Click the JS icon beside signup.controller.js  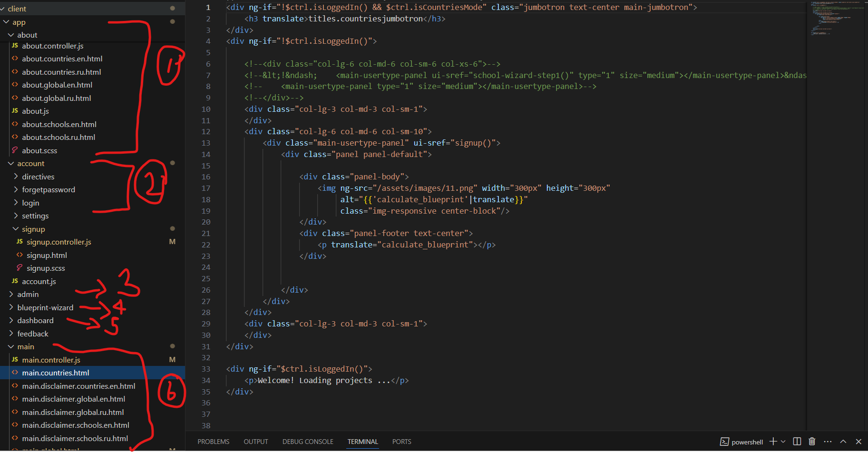pyautogui.click(x=20, y=242)
